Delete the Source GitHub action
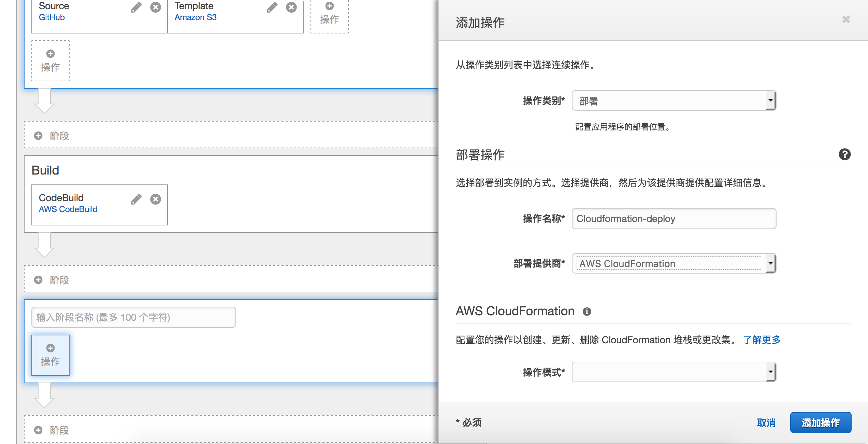Screen dimensions: 868x444 pyautogui.click(x=156, y=8)
